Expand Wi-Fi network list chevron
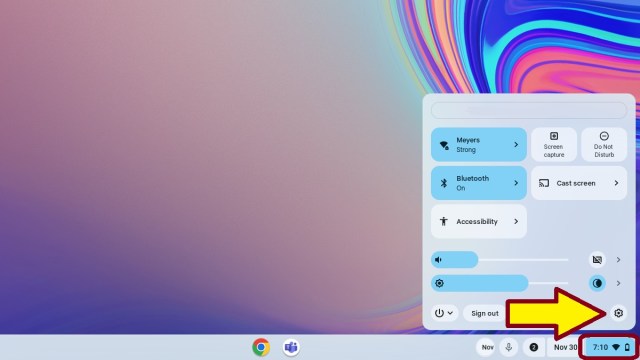The image size is (640, 360). click(x=516, y=145)
